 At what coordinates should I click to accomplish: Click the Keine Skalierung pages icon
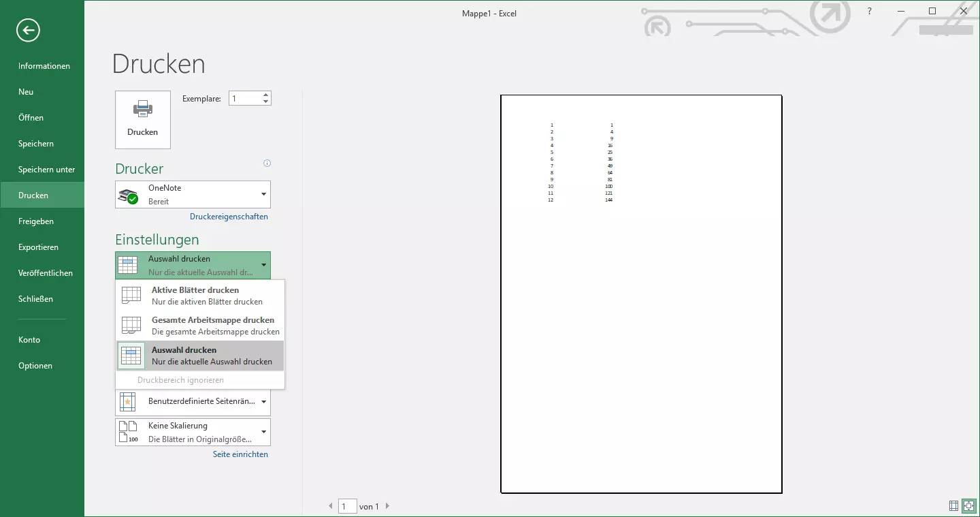click(x=128, y=433)
